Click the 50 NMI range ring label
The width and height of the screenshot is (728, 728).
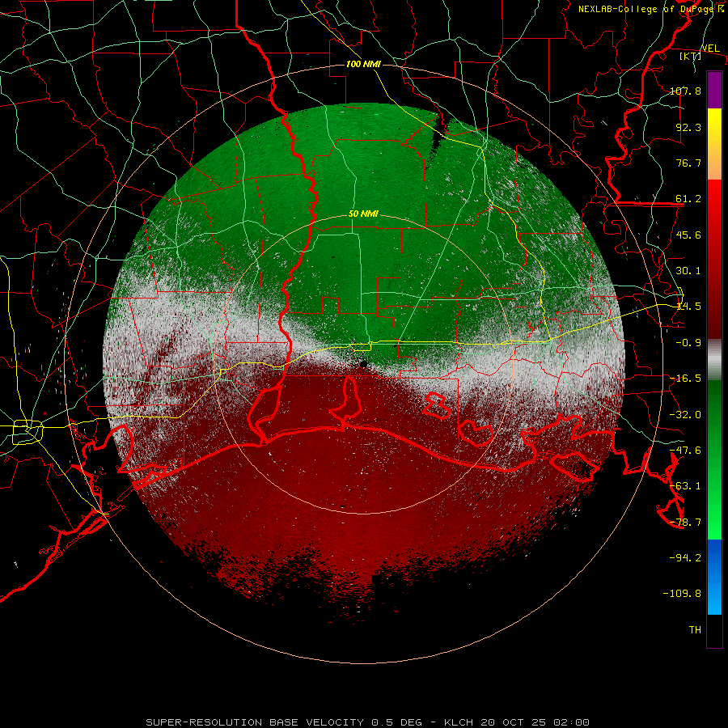[x=363, y=214]
